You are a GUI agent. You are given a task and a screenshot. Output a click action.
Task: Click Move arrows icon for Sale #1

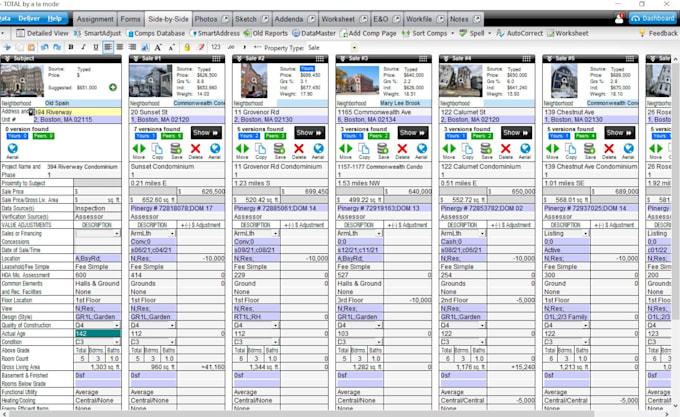tap(139, 148)
